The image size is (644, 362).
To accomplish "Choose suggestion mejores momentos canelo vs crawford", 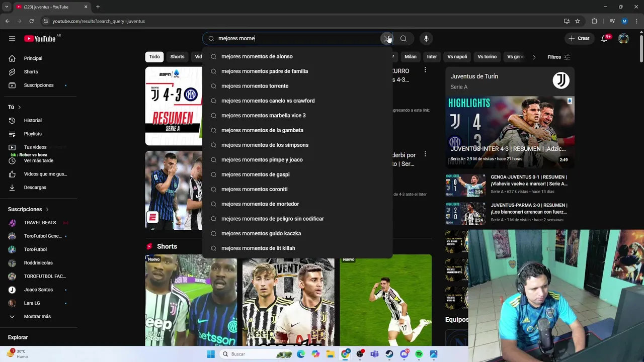I will [x=297, y=101].
